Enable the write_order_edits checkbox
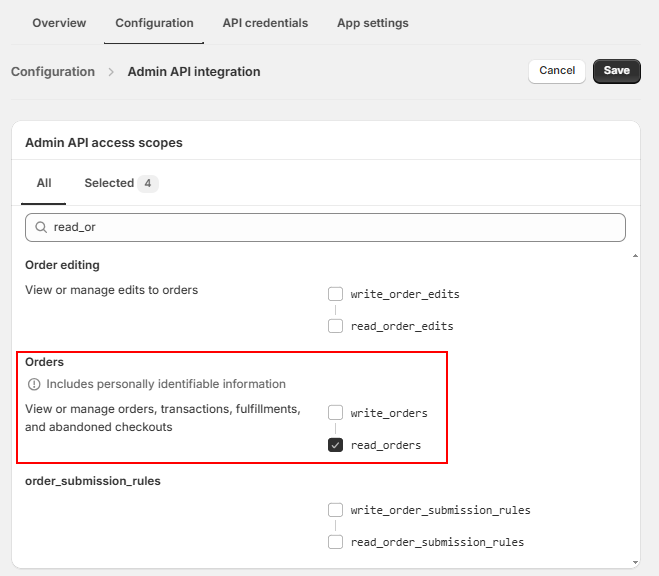Viewport: 659px width, 576px height. click(x=336, y=294)
